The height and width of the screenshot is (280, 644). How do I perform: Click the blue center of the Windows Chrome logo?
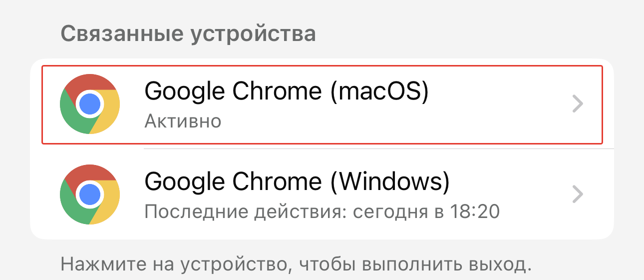tap(90, 194)
